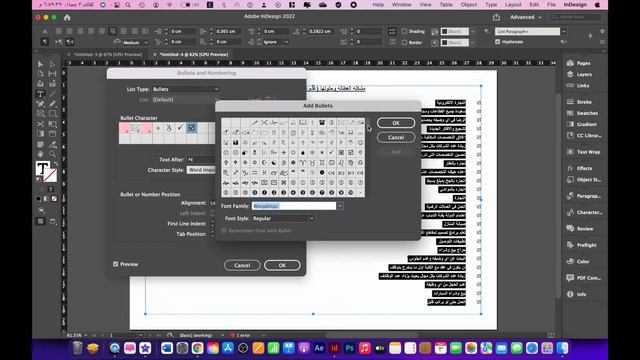Screen dimensions: 640x360
Task: Open the Layout menu
Action: pyautogui.click(x=513, y=4)
